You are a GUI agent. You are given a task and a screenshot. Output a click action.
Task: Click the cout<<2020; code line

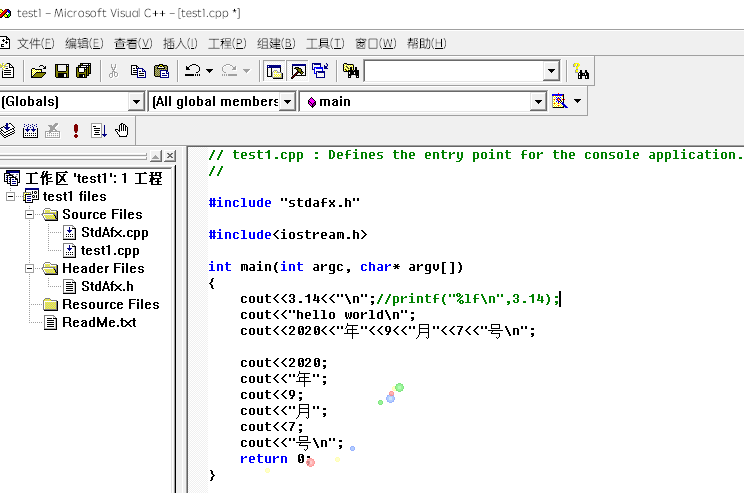point(283,363)
